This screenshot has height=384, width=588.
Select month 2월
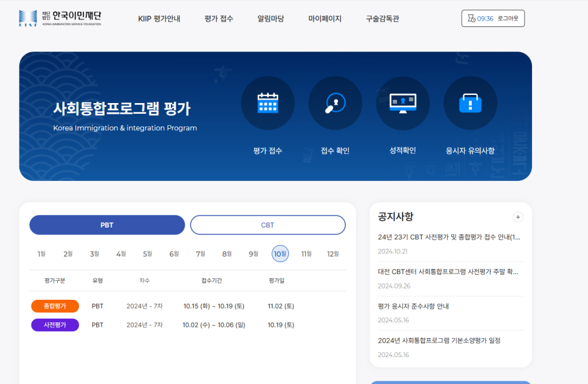click(x=68, y=254)
